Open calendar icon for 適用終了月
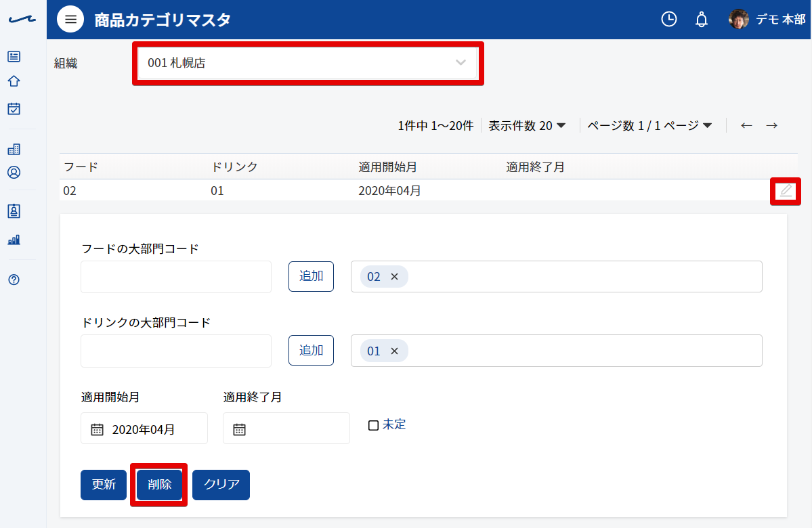The height and width of the screenshot is (528, 812). 239,429
